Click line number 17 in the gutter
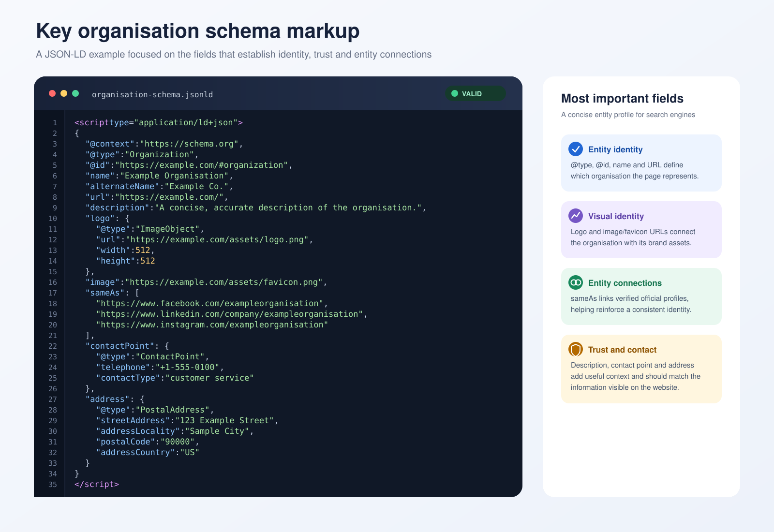Viewport: 774px width, 532px height. click(x=53, y=293)
